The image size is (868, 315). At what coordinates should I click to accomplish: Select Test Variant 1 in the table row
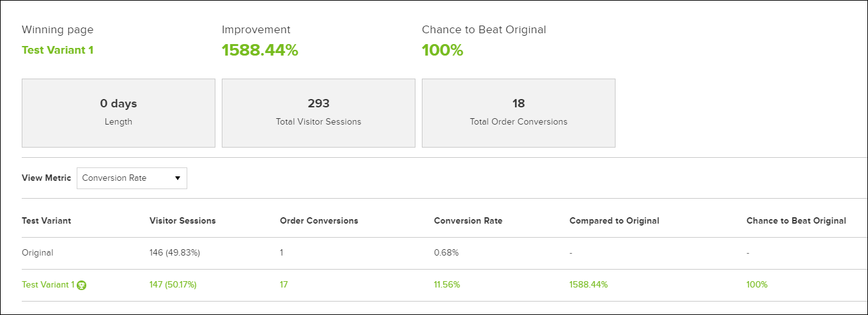click(x=48, y=285)
